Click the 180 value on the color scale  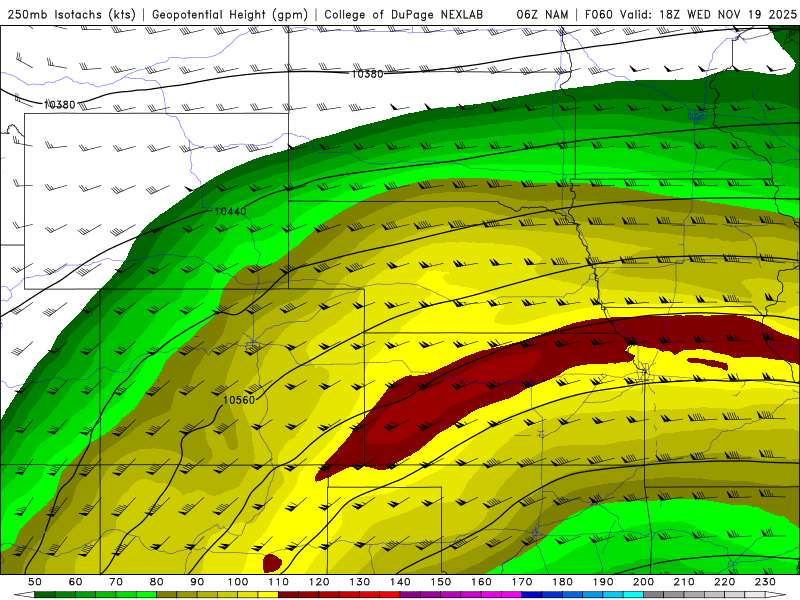coord(563,582)
